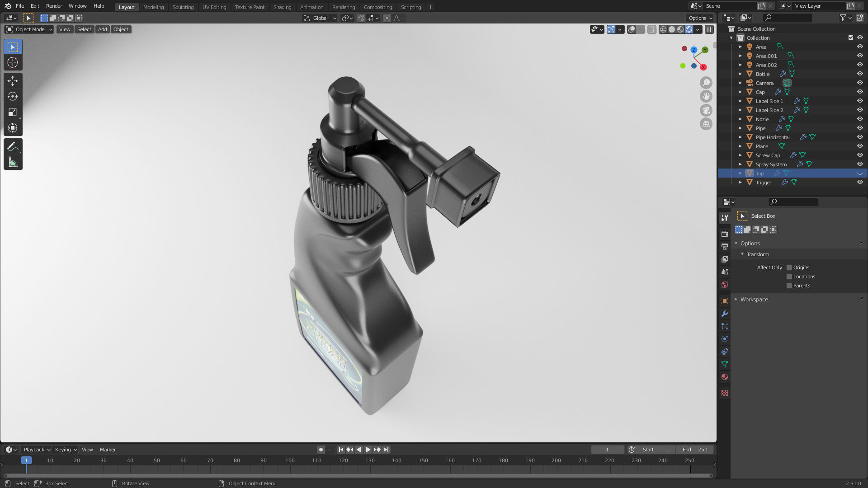Image resolution: width=868 pixels, height=488 pixels.
Task: Choose the Measure tool
Action: (x=13, y=162)
